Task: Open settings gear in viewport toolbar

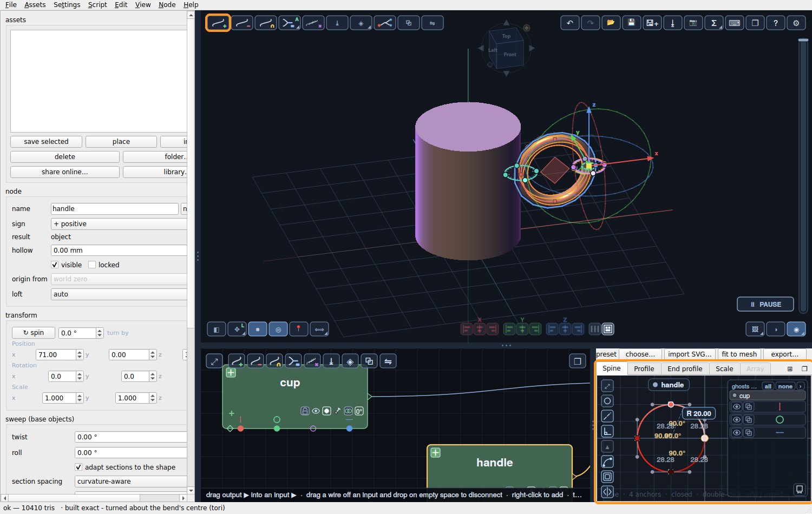Action: (x=796, y=23)
